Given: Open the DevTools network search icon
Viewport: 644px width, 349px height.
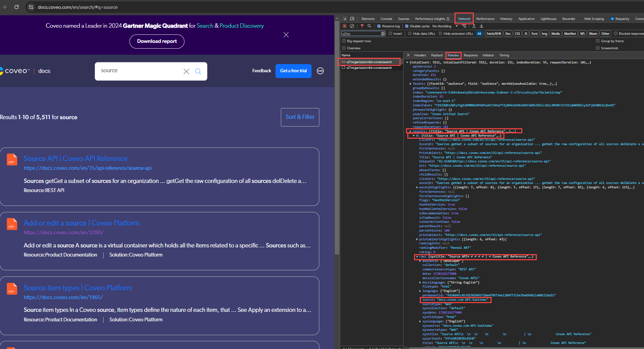Looking at the screenshot, I should tap(370, 26).
